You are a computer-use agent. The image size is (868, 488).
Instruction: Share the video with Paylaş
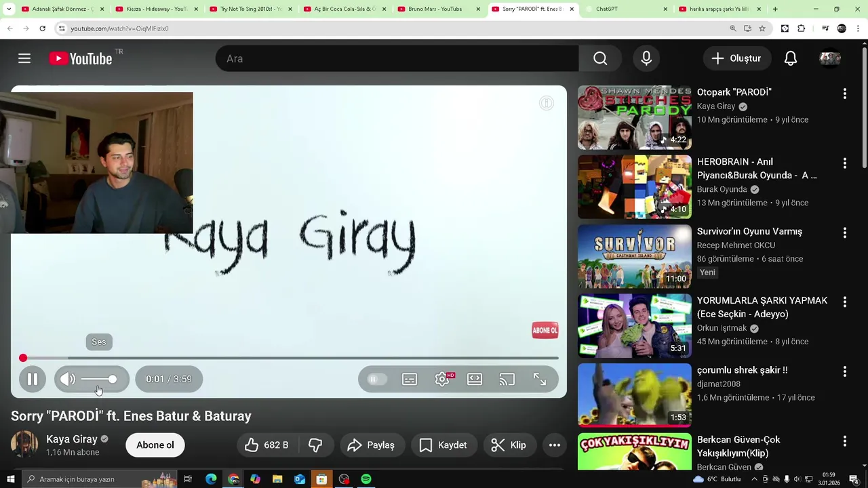(370, 445)
